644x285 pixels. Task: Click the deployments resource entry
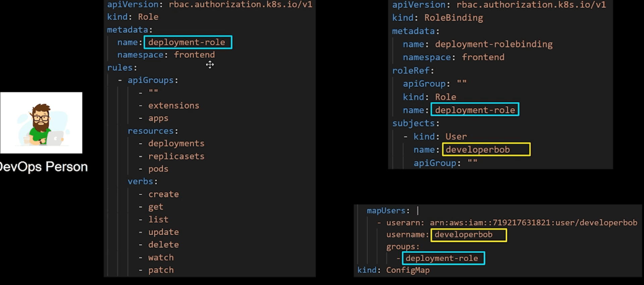tap(176, 143)
